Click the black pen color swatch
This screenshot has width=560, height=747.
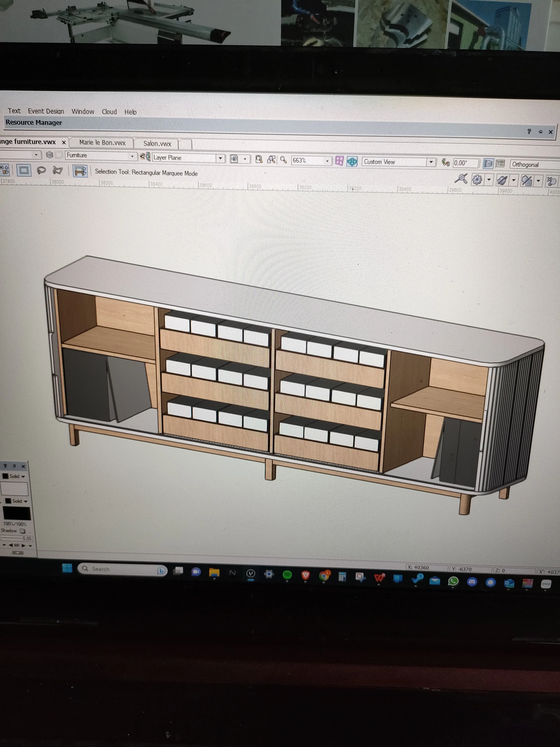coord(17,513)
